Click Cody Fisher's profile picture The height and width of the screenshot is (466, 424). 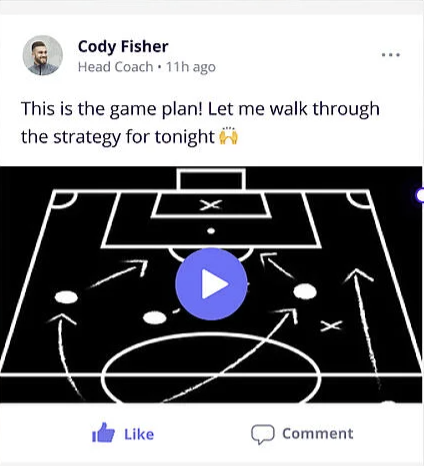tap(42, 55)
